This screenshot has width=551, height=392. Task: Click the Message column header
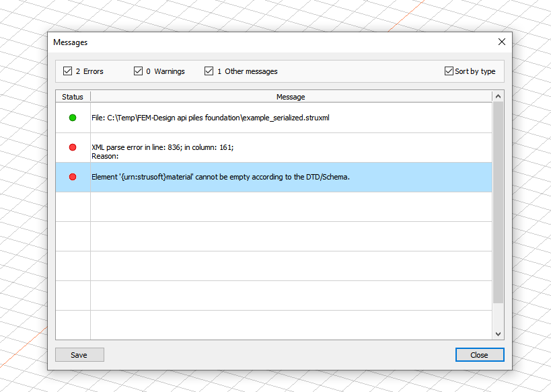pos(291,97)
